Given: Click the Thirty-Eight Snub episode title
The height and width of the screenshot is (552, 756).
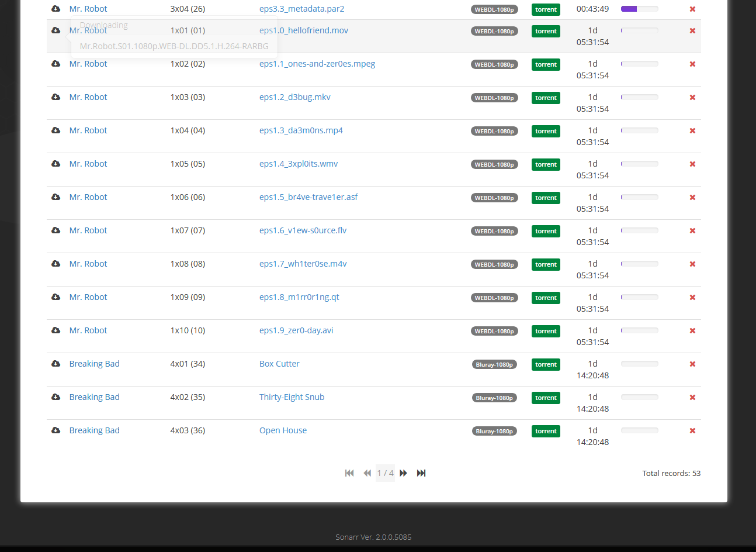Looking at the screenshot, I should 292,396.
